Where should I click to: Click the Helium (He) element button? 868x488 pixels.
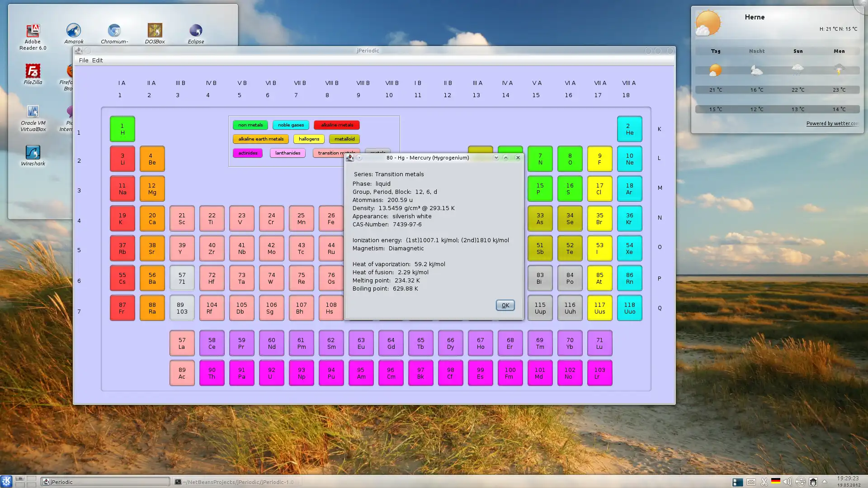coord(629,129)
